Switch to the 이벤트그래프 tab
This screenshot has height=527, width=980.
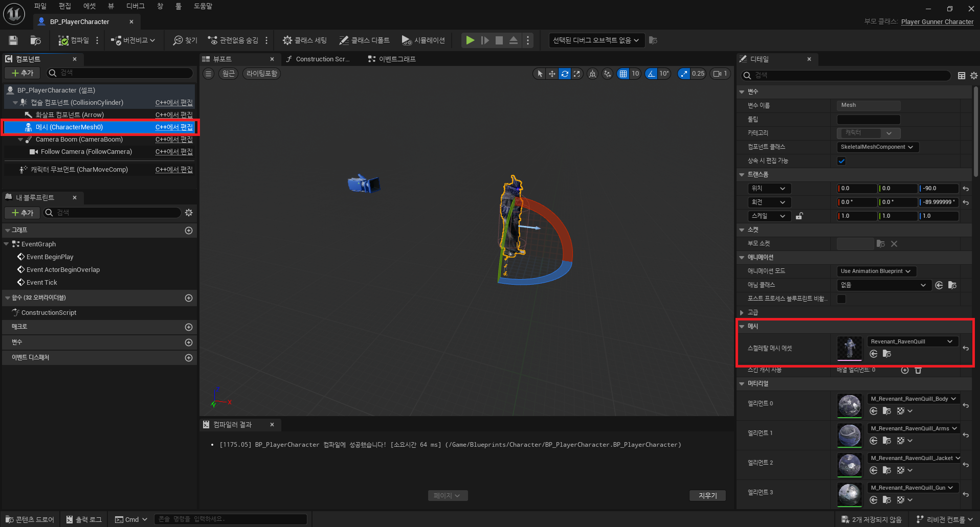point(392,59)
